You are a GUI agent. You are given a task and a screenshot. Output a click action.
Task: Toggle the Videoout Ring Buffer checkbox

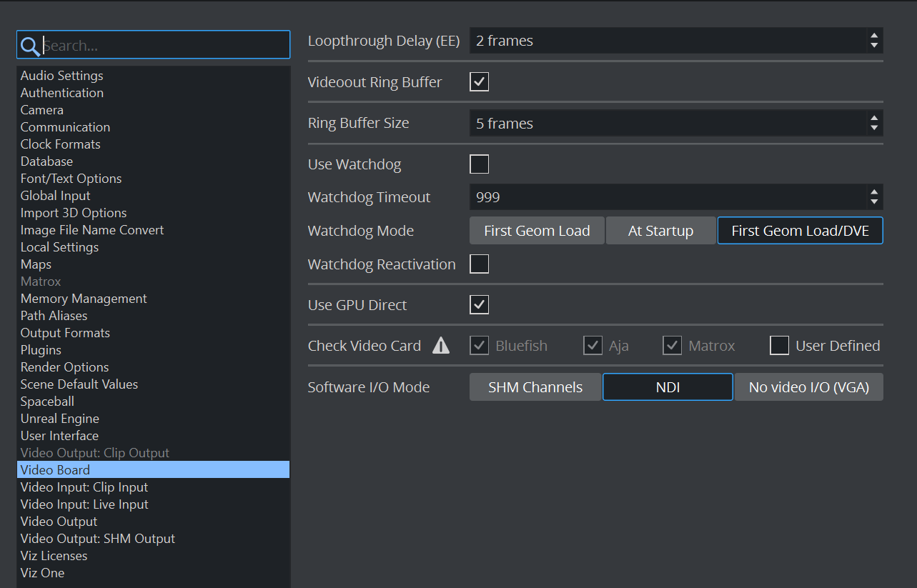[x=479, y=82]
